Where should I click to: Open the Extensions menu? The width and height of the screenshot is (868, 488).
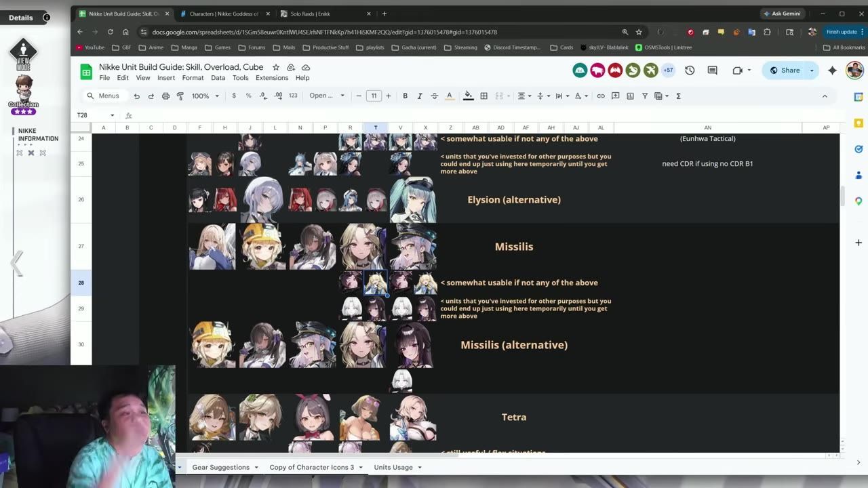coord(272,78)
